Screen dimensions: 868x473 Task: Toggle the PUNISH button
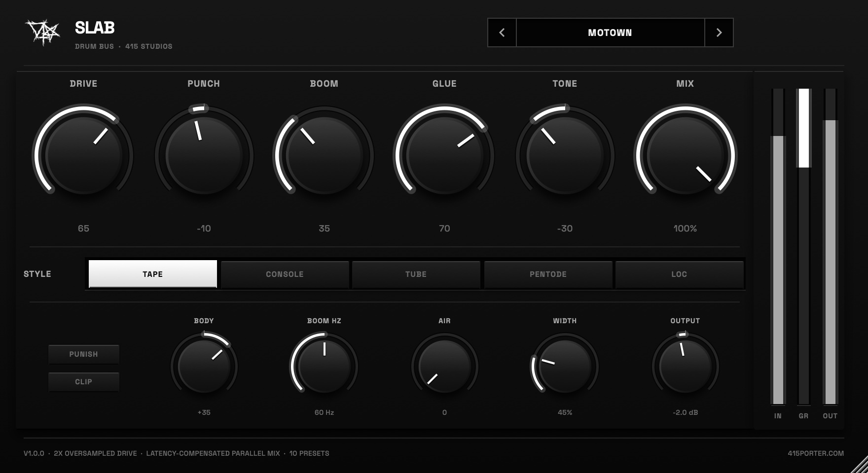(x=84, y=354)
